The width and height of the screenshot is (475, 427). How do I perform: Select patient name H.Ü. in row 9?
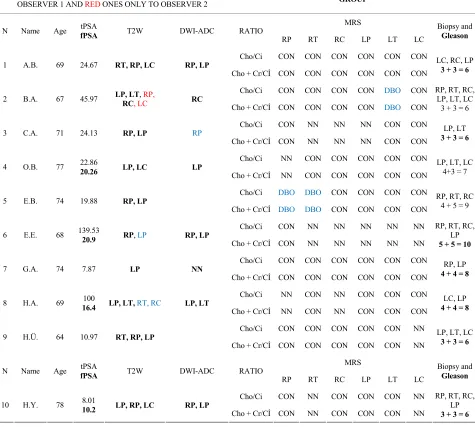30,337
